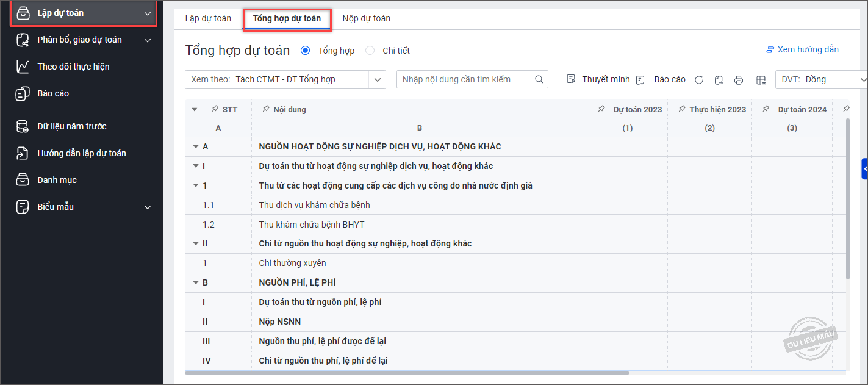The width and height of the screenshot is (868, 385).
Task: Click the Xem hướng dẫn link
Action: pyautogui.click(x=808, y=49)
